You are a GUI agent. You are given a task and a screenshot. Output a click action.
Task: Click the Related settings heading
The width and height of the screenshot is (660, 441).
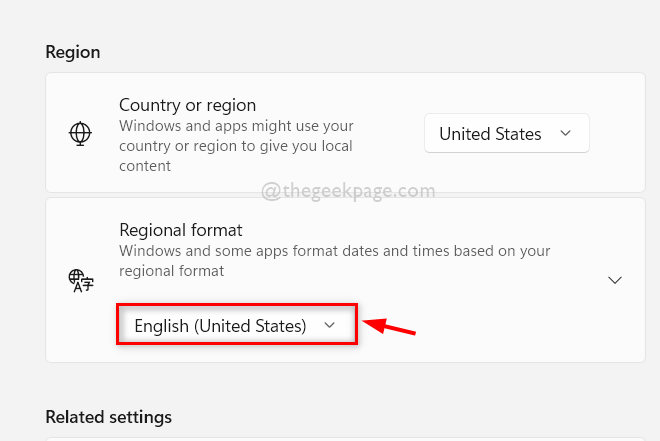click(x=108, y=416)
